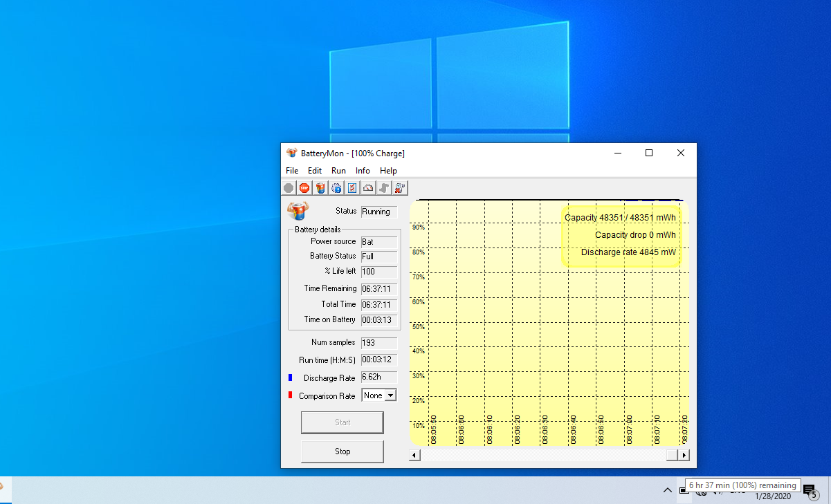This screenshot has width=831, height=504.
Task: Click the 10% axis label on the graph
Action: (418, 426)
